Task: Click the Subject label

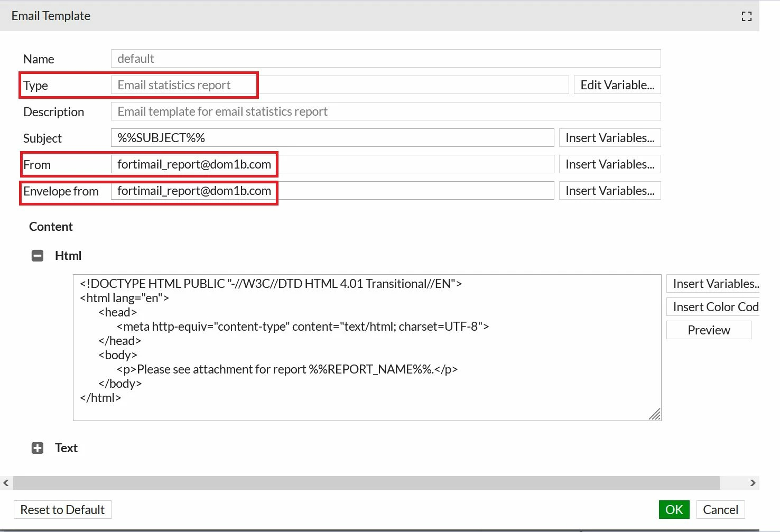Action: coord(42,138)
